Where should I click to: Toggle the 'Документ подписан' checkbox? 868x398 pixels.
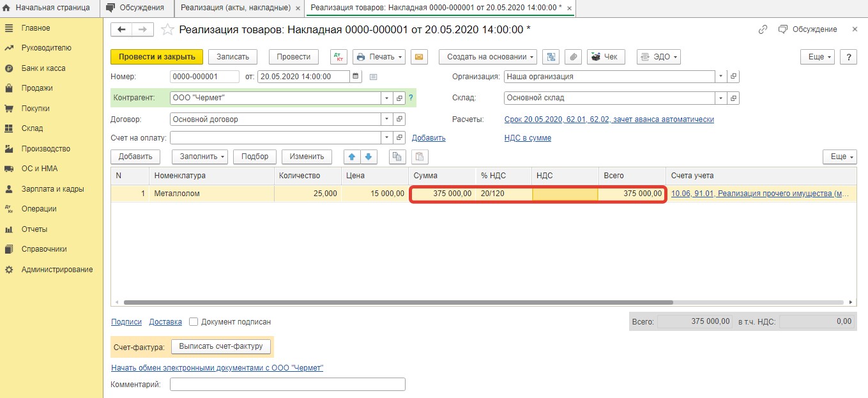pos(194,322)
